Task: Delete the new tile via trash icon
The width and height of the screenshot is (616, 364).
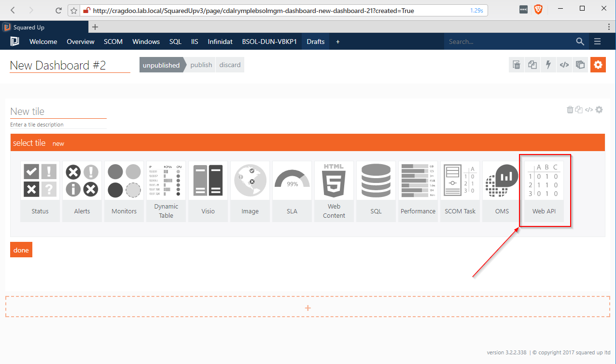Action: pyautogui.click(x=570, y=110)
